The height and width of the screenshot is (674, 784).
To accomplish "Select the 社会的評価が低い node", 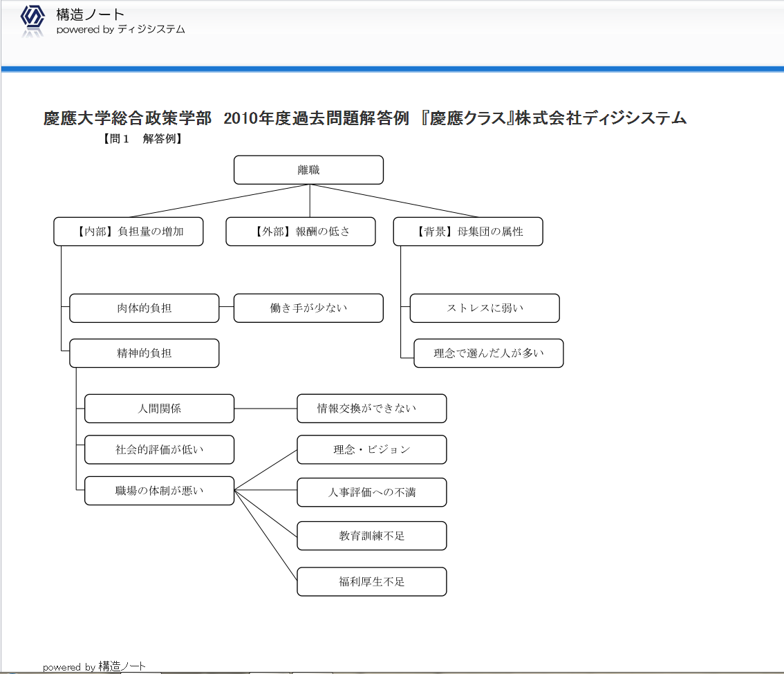I will [160, 449].
